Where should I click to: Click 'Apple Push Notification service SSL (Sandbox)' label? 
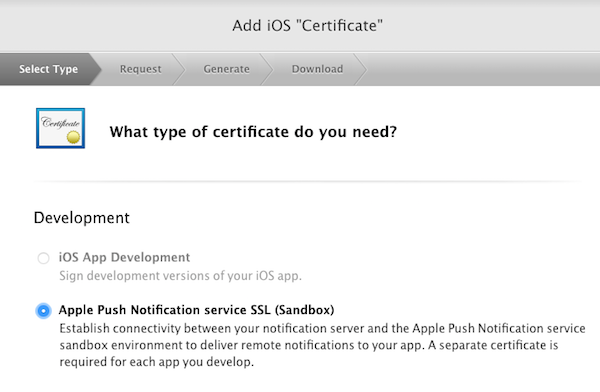click(196, 310)
